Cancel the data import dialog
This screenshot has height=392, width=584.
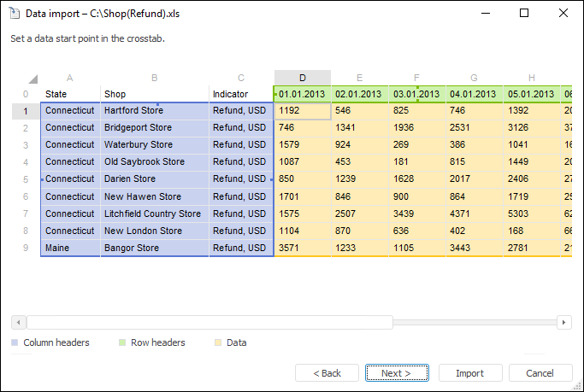540,373
